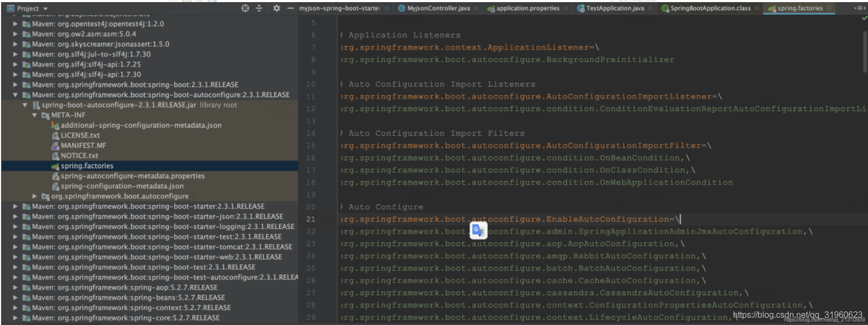Click spring.factories file icon in tree
This screenshot has height=325, width=868.
click(55, 166)
